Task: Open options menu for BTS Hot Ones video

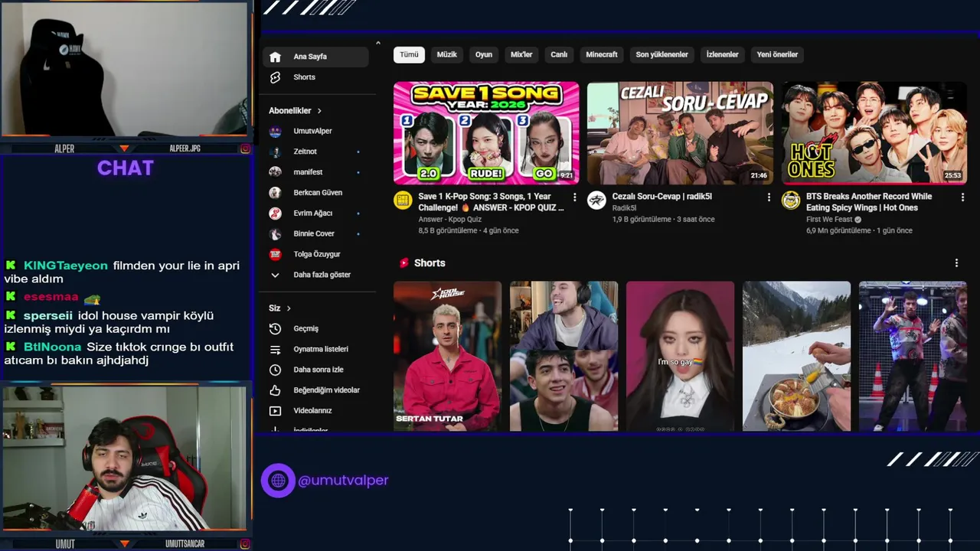Action: coord(962,197)
